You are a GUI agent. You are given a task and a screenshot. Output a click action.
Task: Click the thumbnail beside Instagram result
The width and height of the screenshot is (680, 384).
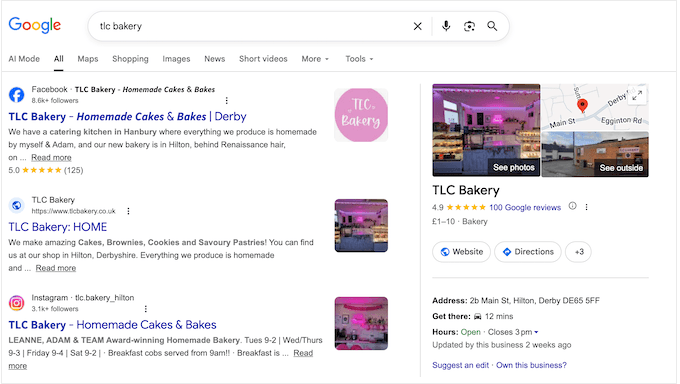(361, 323)
